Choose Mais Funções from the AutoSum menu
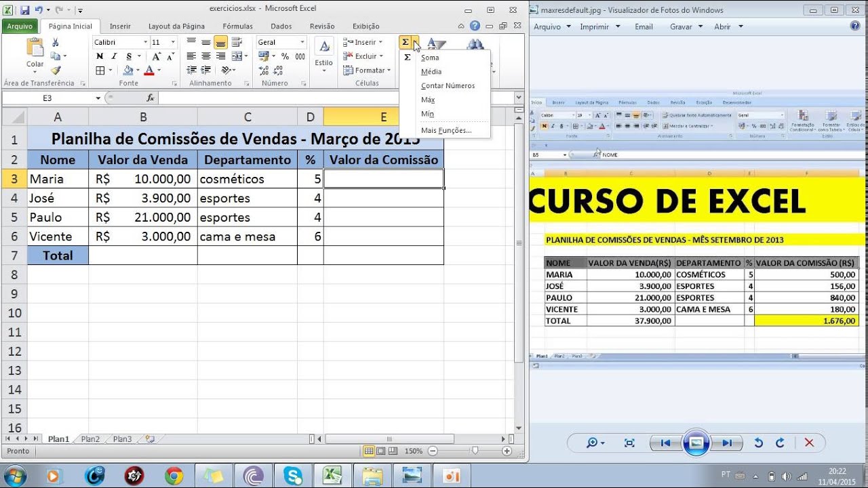 446,130
